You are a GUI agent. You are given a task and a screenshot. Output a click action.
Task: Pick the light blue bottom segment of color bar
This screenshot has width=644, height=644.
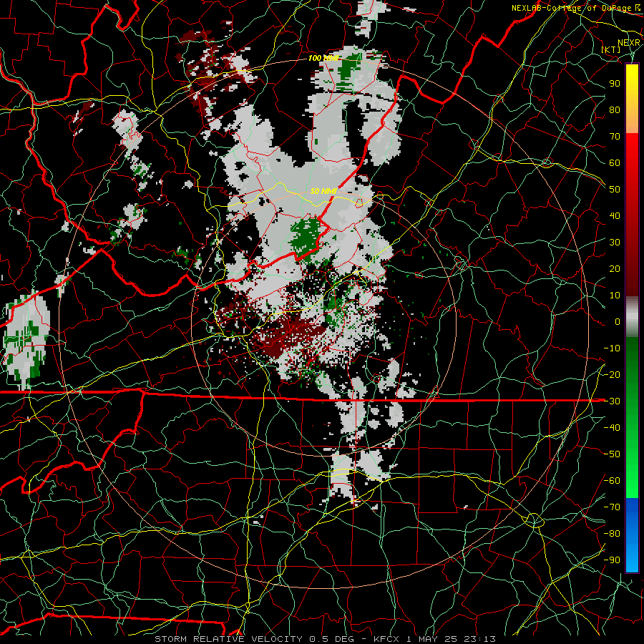(x=632, y=555)
